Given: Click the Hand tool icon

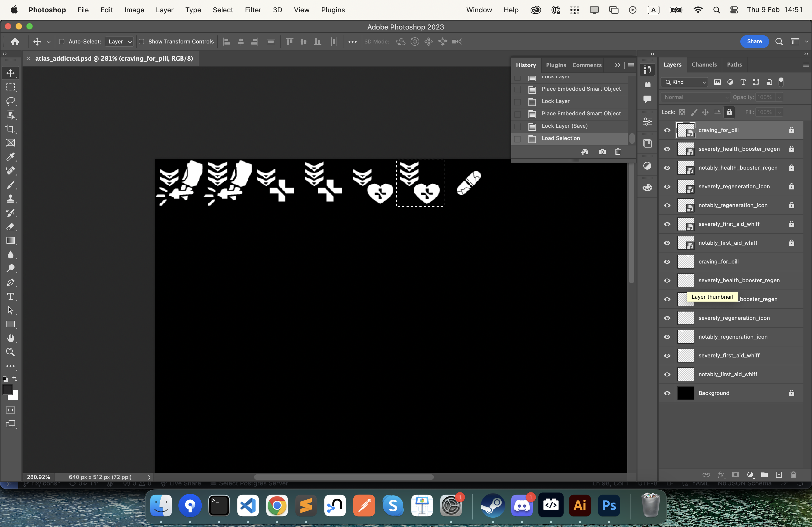Looking at the screenshot, I should point(11,338).
